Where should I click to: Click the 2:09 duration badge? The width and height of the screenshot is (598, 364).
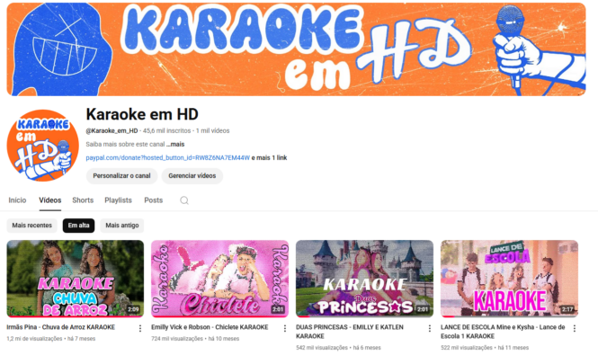point(133,309)
